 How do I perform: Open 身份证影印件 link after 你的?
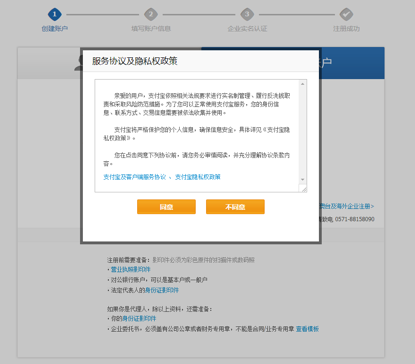click(x=139, y=319)
